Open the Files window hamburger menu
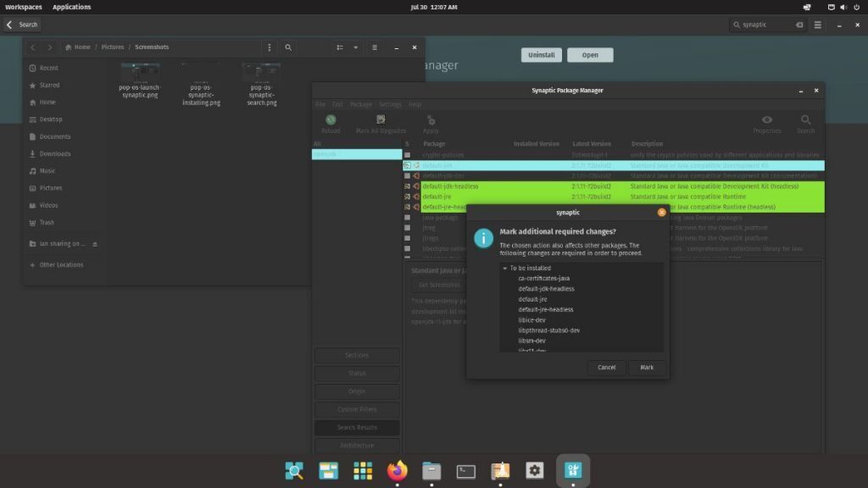Viewport: 868px width, 488px height. pos(373,47)
